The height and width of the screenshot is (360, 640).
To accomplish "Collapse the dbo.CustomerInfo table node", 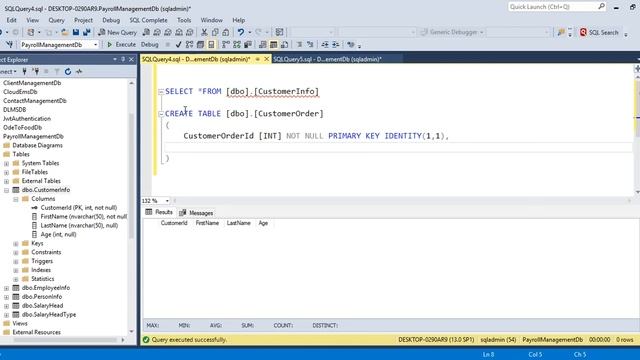I will click(x=7, y=190).
